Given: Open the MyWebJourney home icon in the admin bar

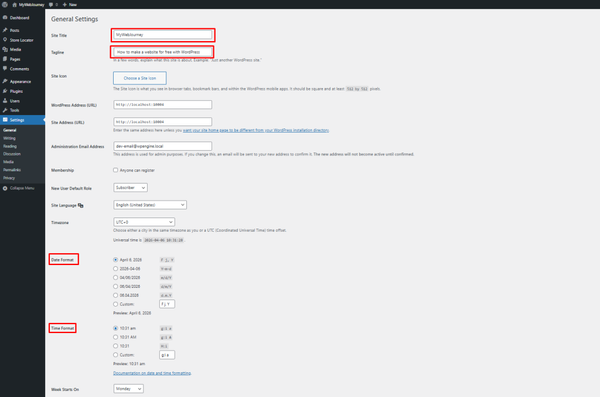Looking at the screenshot, I should 15,5.
